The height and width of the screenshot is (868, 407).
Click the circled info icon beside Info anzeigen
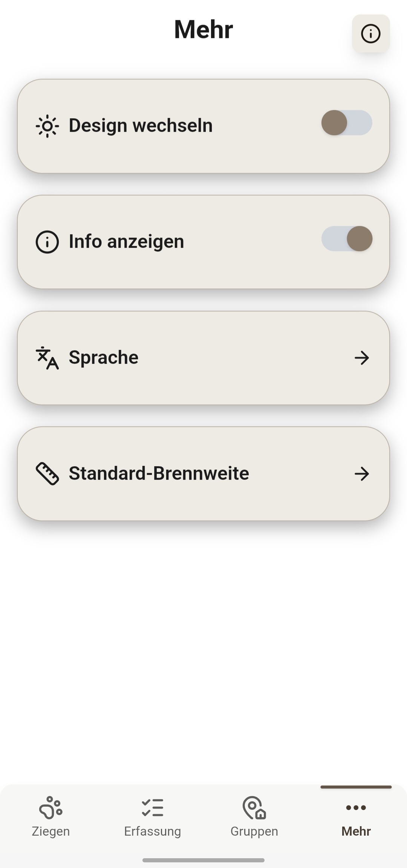pos(47,242)
